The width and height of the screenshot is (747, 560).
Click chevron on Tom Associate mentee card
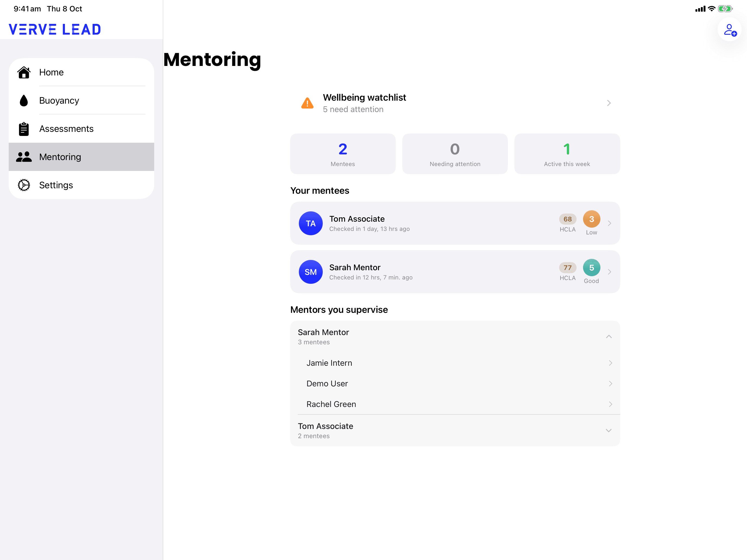[610, 223]
